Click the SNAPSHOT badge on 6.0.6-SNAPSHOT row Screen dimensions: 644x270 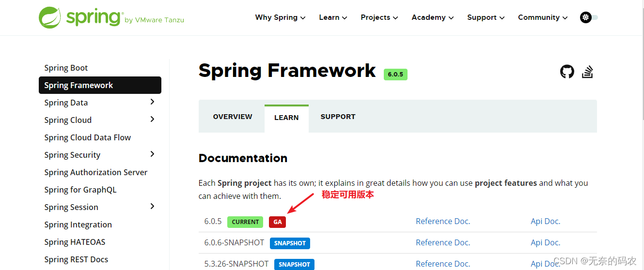point(290,243)
